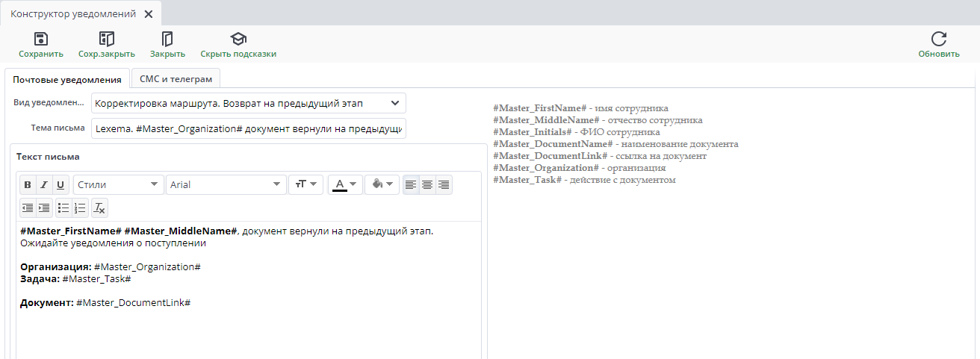Open the Стили styles dropdown
This screenshot has width=980, height=359.
119,184
